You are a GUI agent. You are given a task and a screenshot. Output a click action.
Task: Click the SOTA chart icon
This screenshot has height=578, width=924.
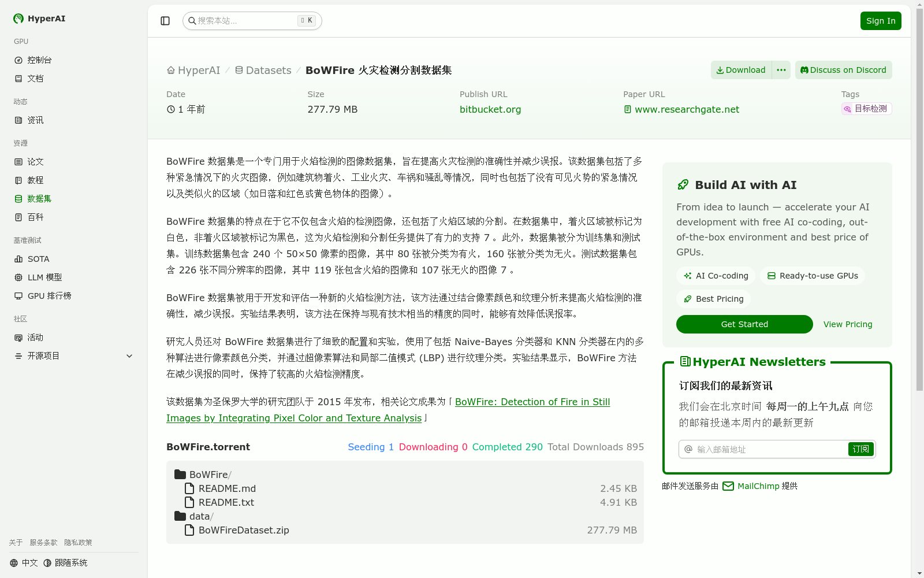(18, 259)
